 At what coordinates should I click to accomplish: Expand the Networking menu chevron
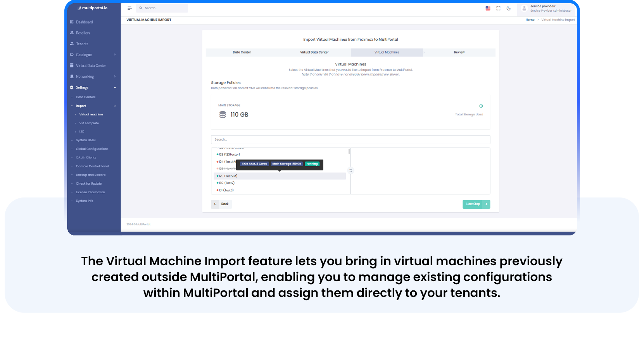tap(115, 76)
